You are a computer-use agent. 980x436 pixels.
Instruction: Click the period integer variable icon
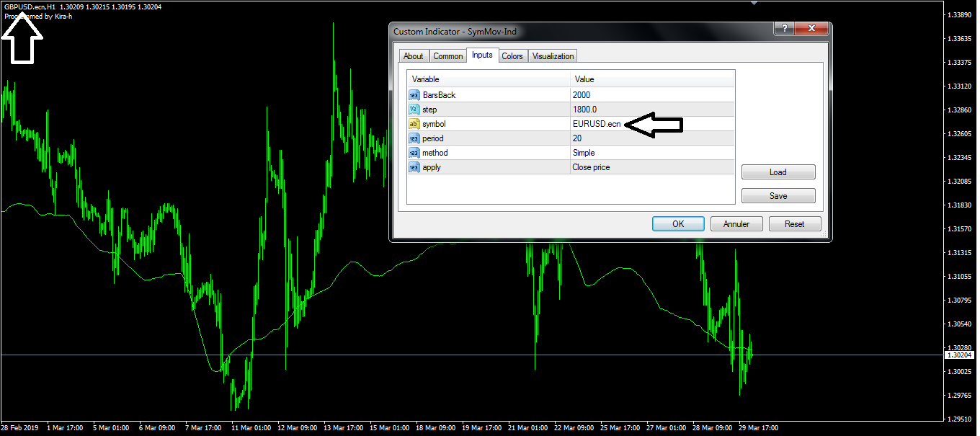coord(414,138)
